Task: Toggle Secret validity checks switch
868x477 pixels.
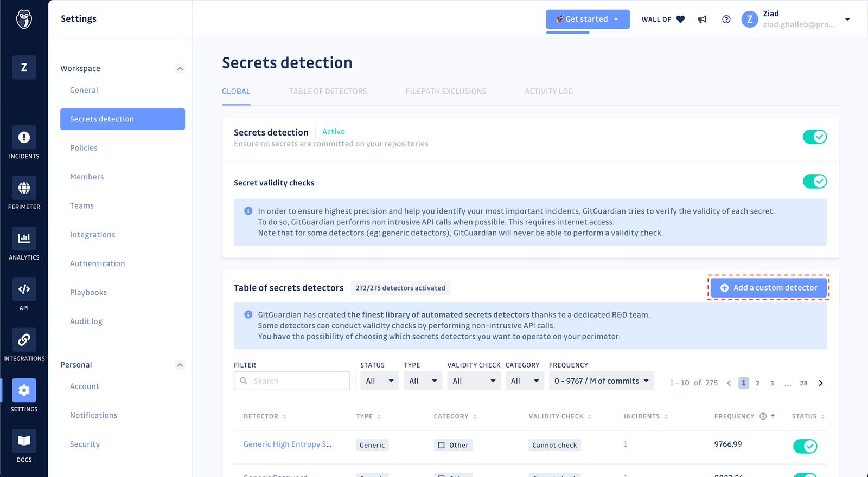Action: pos(814,181)
